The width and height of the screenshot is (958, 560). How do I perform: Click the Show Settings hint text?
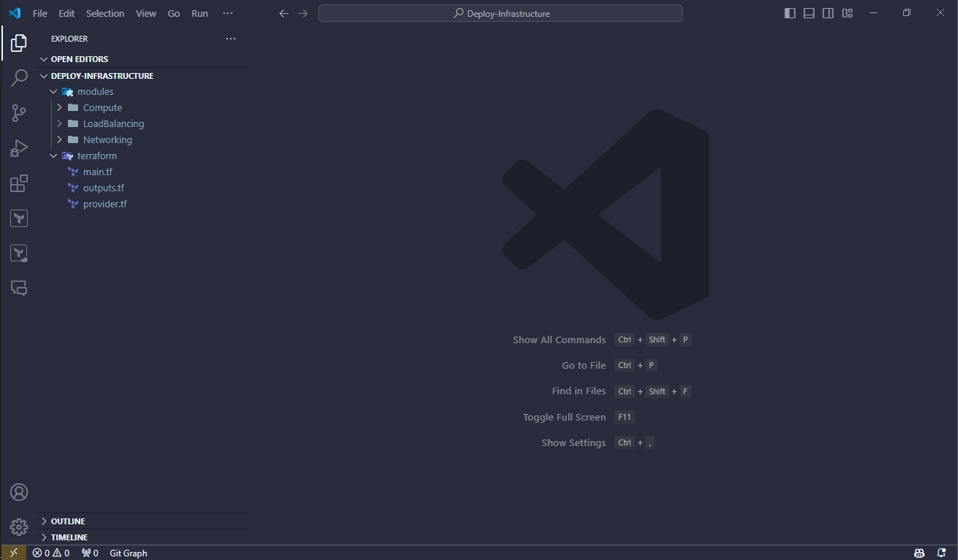click(574, 442)
